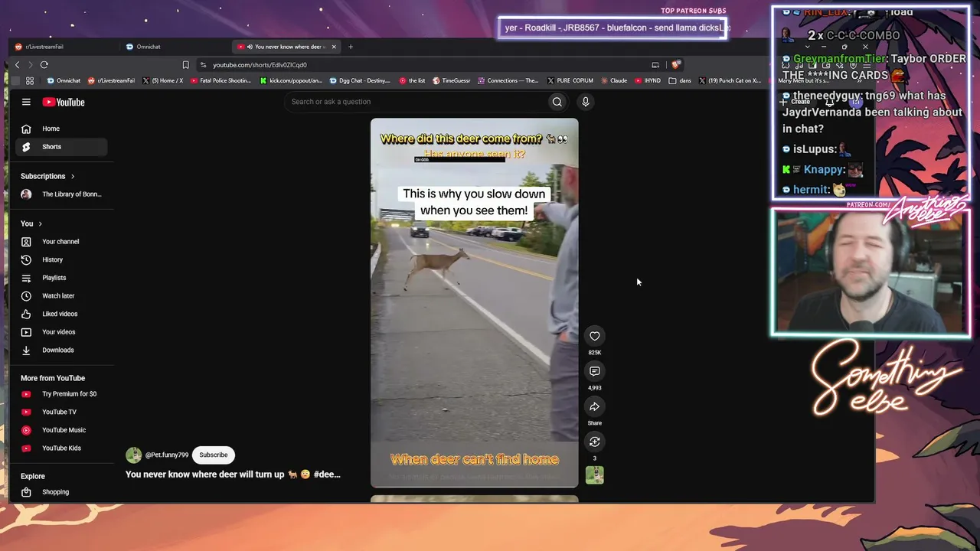Switch to the r/LivestreamFail tab
The width and height of the screenshot is (980, 551).
[65, 47]
